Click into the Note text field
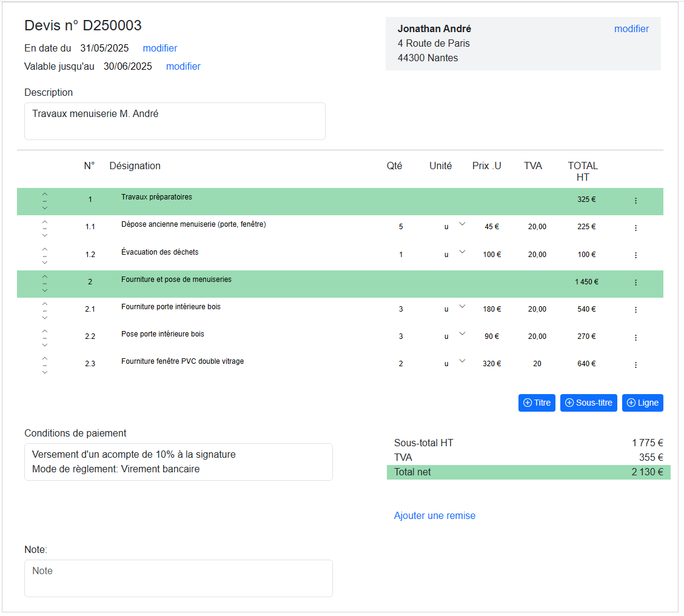The width and height of the screenshot is (684, 616). pyautogui.click(x=178, y=578)
